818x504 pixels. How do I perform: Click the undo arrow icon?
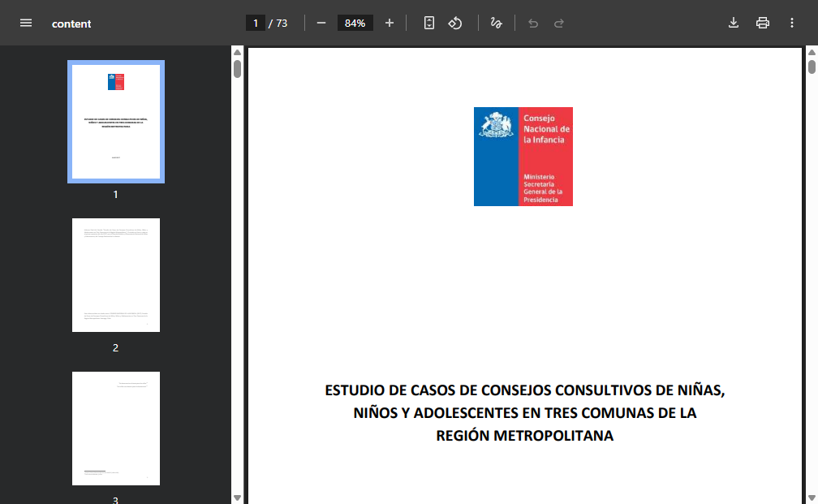point(532,23)
